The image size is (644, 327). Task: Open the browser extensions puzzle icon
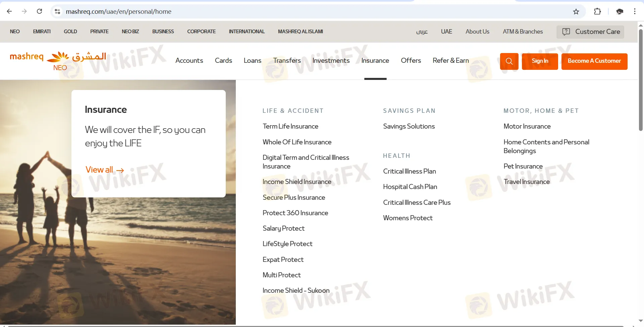[x=597, y=11]
